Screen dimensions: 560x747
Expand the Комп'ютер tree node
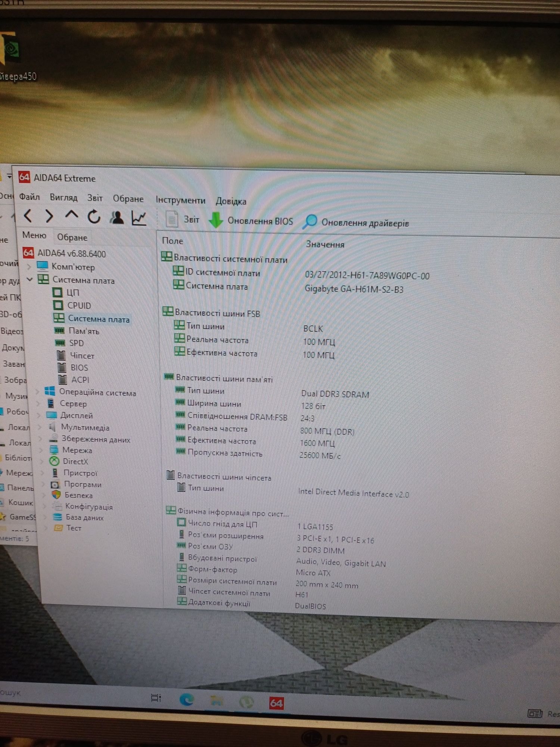[x=29, y=267]
